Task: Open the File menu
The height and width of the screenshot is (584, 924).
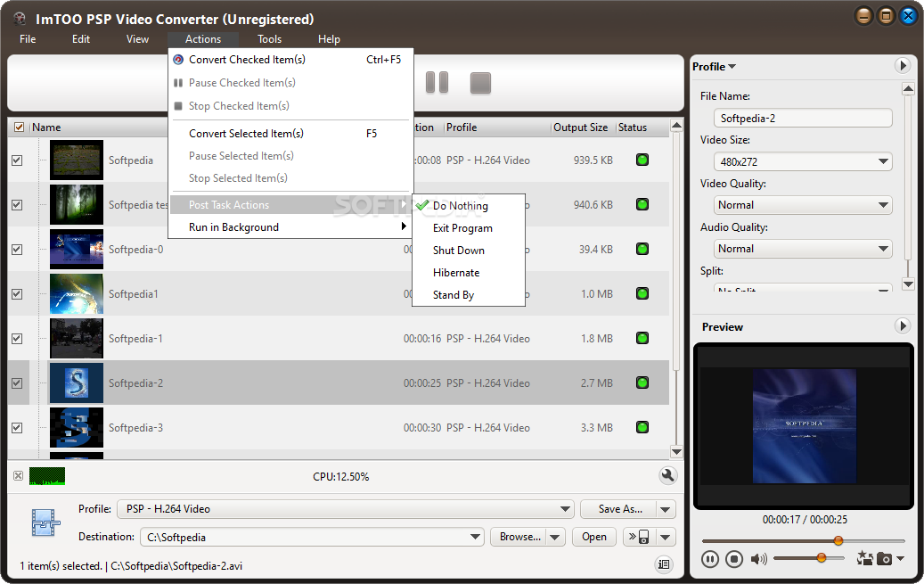Action: pos(28,39)
